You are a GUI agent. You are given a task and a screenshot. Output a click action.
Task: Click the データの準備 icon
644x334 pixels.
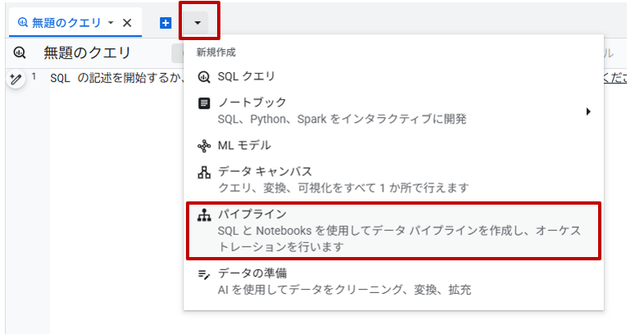point(204,273)
